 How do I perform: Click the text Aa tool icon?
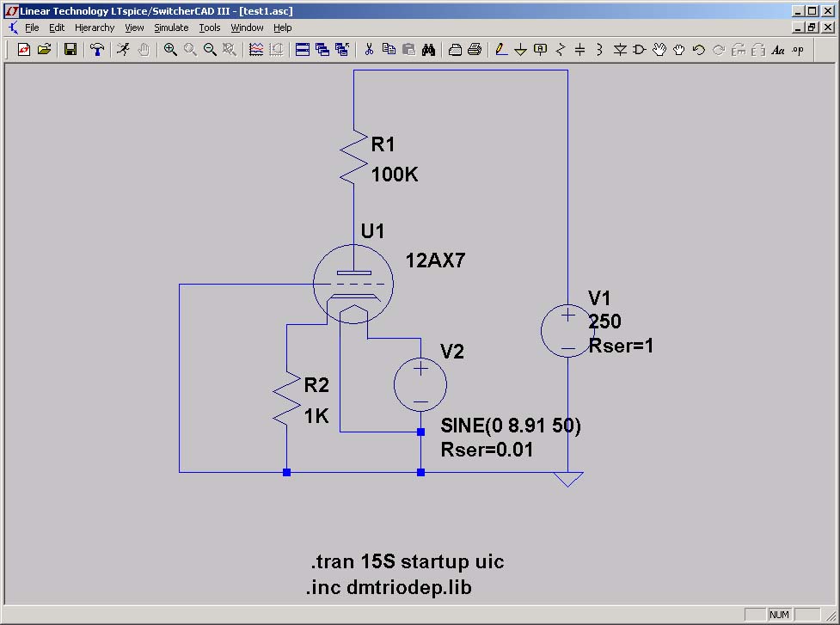coord(778,50)
